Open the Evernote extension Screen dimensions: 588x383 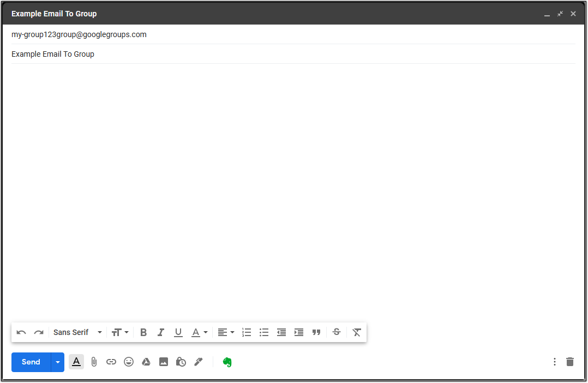click(x=227, y=362)
